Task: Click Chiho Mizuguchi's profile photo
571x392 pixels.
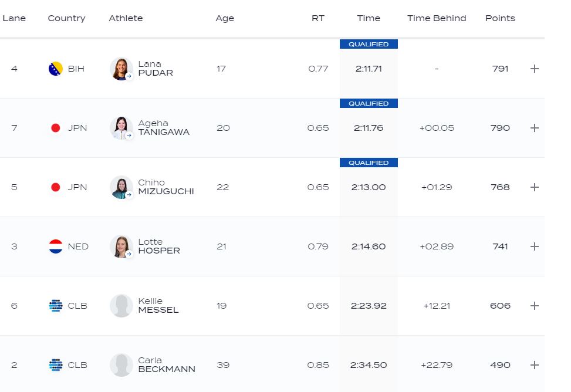Action: 121,187
